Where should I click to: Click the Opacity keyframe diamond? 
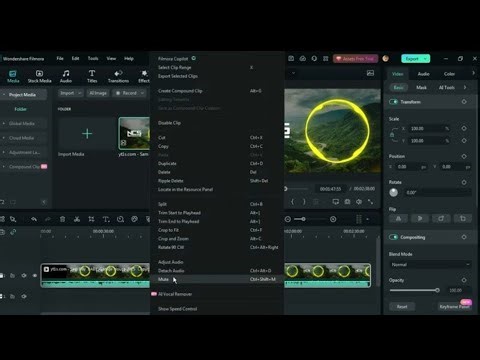464,280
